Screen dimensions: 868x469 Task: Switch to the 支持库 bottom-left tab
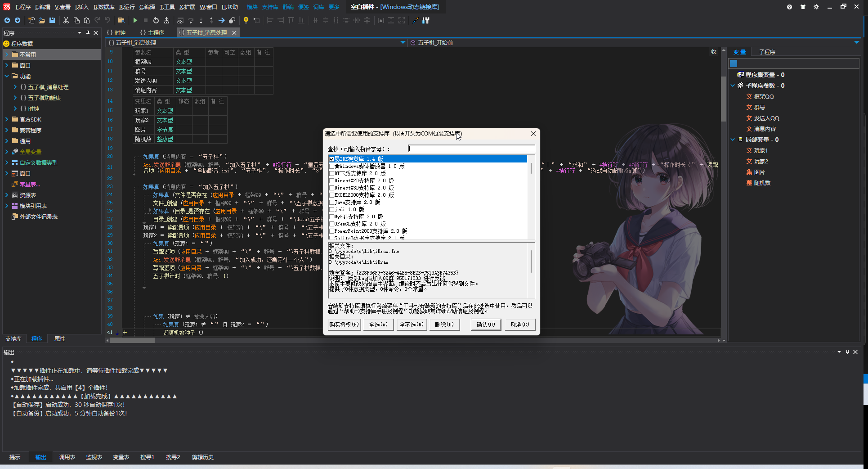(13, 339)
